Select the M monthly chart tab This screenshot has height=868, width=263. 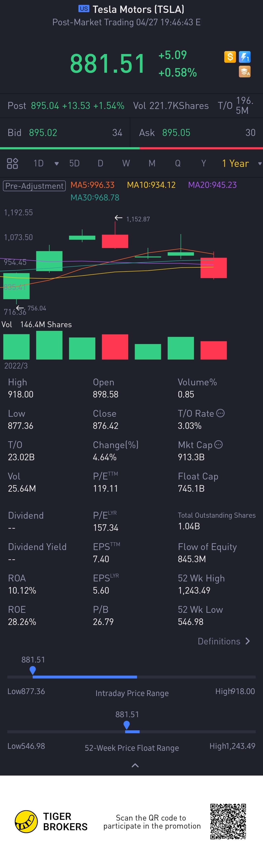152,163
